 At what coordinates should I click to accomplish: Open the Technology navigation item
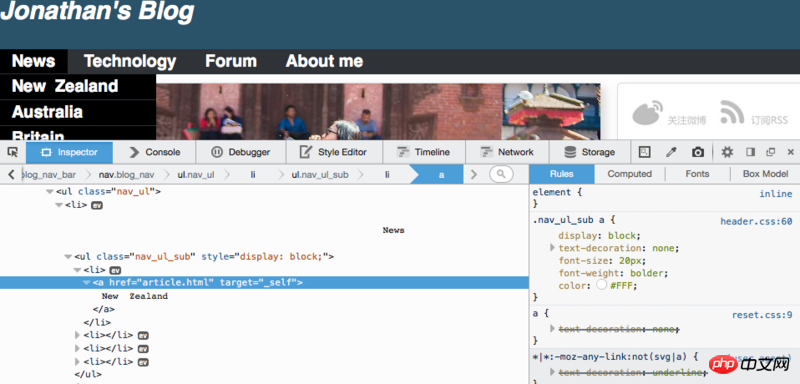pos(130,61)
